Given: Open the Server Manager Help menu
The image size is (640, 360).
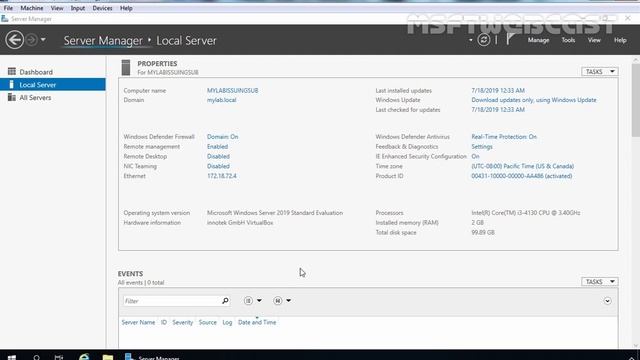Looking at the screenshot, I should click(620, 40).
